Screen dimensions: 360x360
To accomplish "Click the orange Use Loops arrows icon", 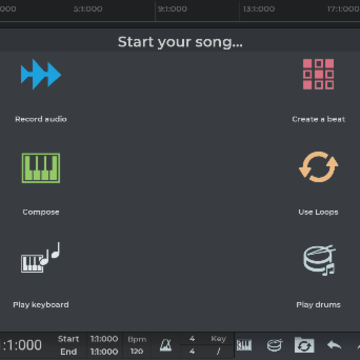I will pyautogui.click(x=318, y=167).
